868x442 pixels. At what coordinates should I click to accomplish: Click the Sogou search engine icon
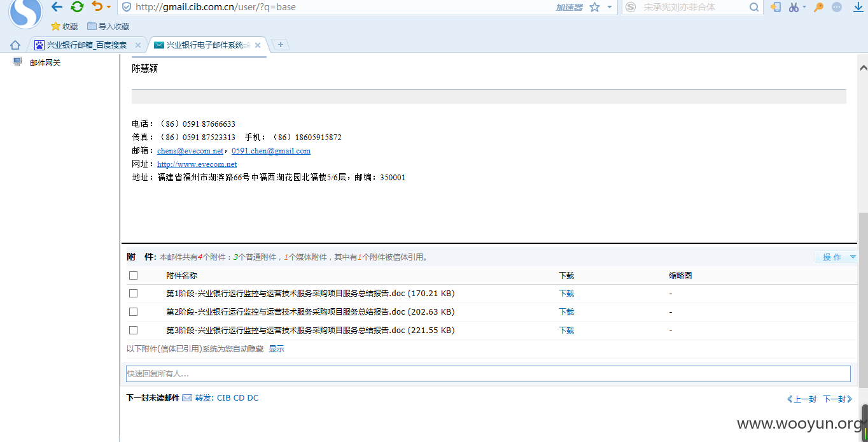(x=631, y=7)
